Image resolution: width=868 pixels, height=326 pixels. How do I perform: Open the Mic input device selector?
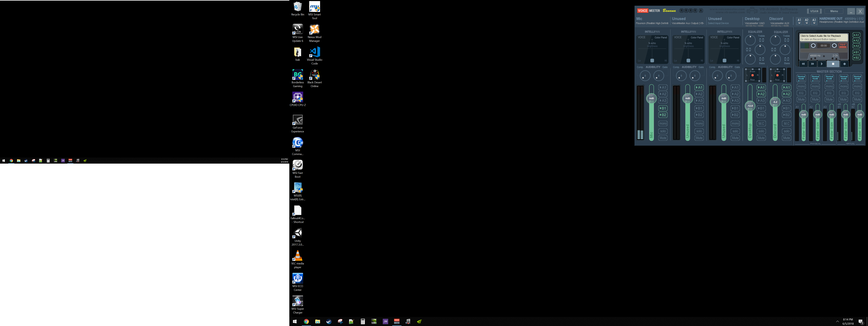[652, 23]
